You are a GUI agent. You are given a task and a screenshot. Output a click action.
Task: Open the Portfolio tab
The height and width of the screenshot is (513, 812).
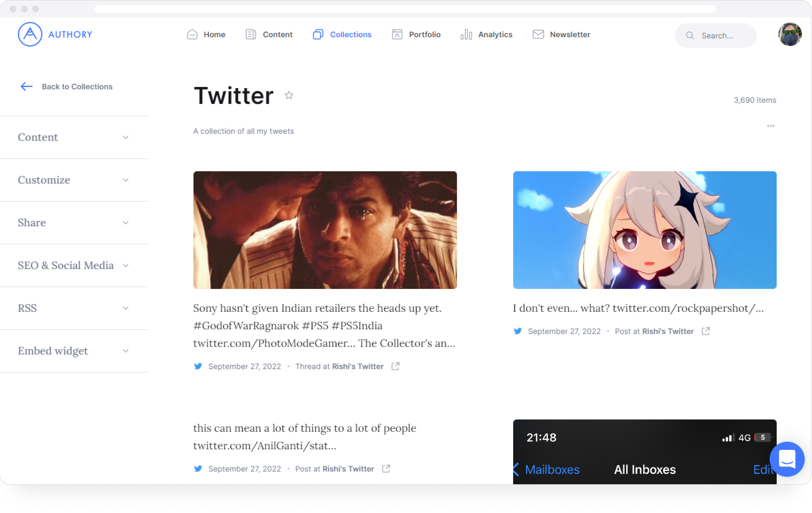tap(416, 35)
